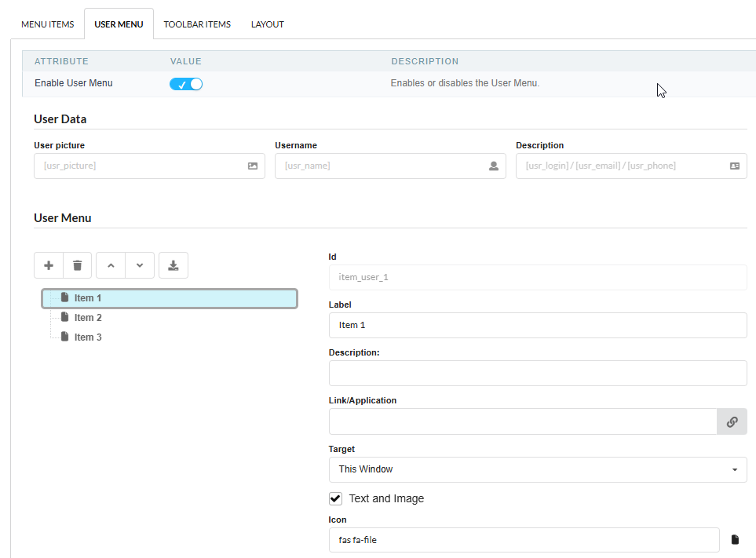756x558 pixels.
Task: Uncheck the Text and Image checkbox
Action: 335,498
